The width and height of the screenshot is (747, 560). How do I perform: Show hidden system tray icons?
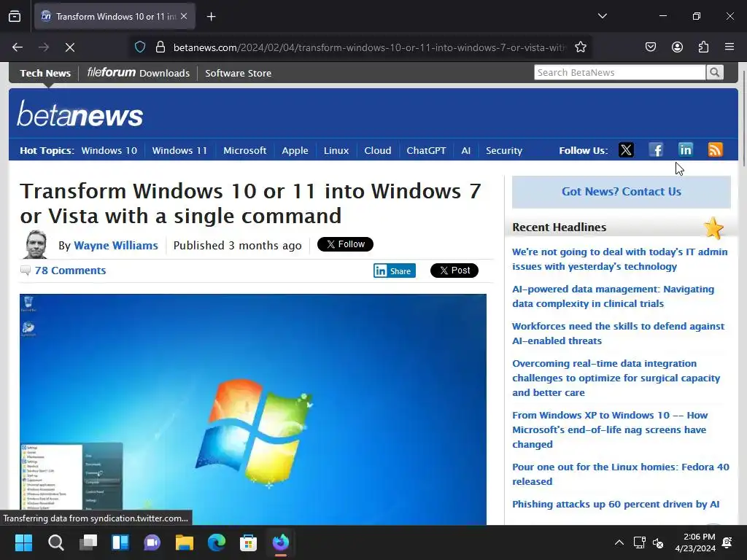[x=619, y=542]
